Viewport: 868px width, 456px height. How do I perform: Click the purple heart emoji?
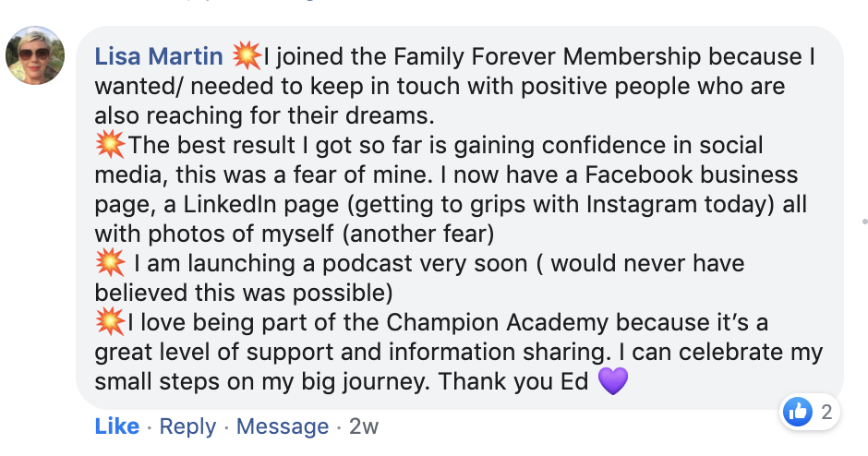point(613,381)
